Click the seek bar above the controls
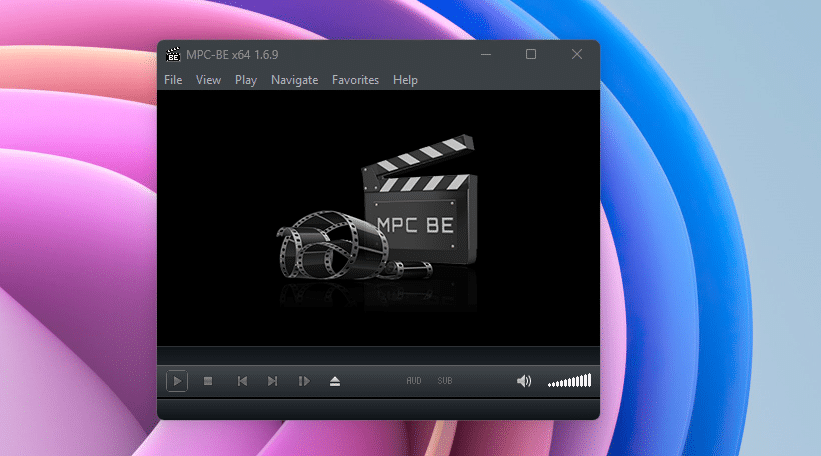Viewport: 821px width, 456px height. point(378,355)
